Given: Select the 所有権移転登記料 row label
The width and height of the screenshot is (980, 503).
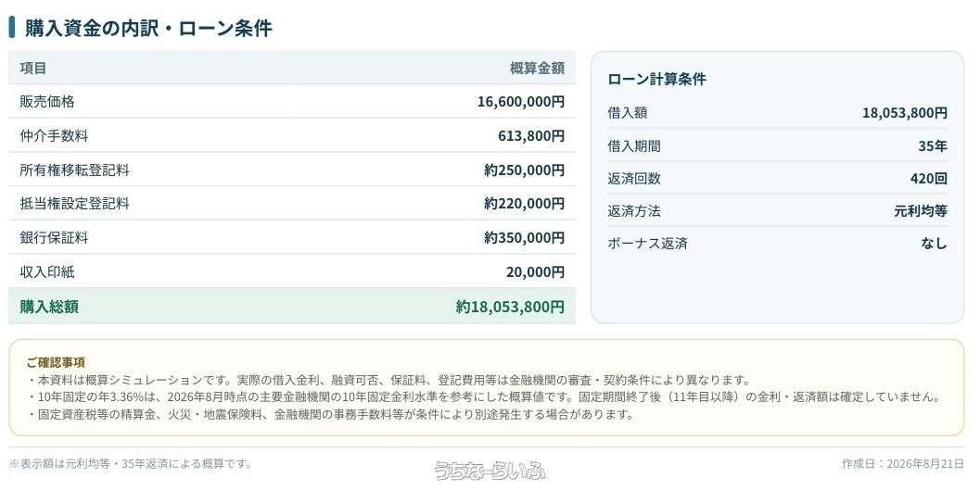Looking at the screenshot, I should [74, 170].
